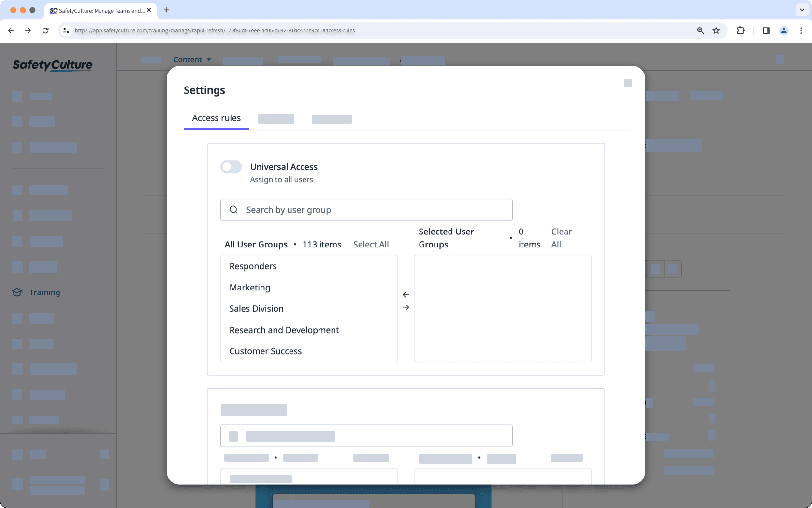The width and height of the screenshot is (812, 508).
Task: Select the Responders user group
Action: (253, 266)
